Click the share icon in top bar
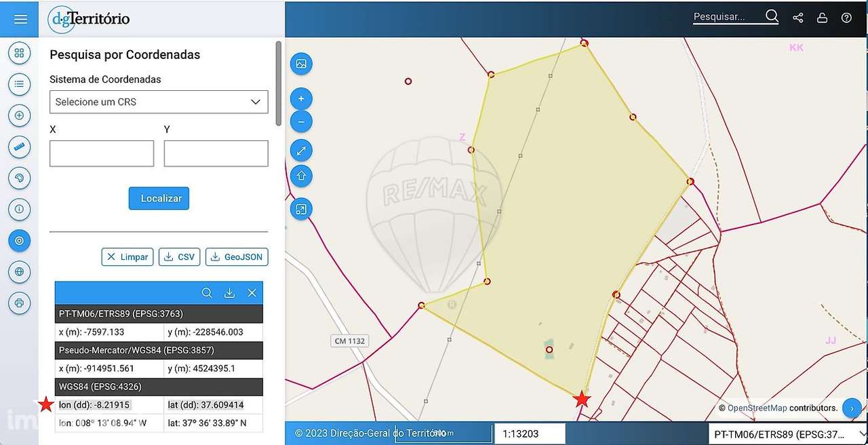This screenshot has height=445, width=868. tap(798, 18)
